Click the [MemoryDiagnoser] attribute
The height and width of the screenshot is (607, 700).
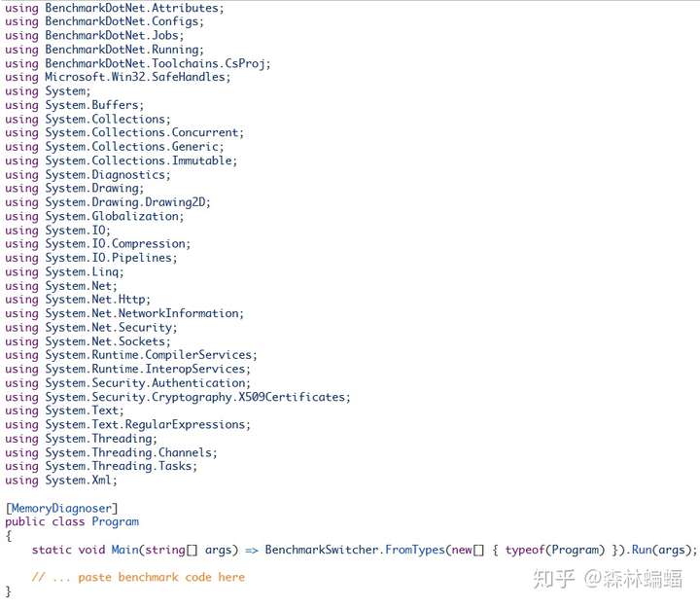(x=61, y=509)
